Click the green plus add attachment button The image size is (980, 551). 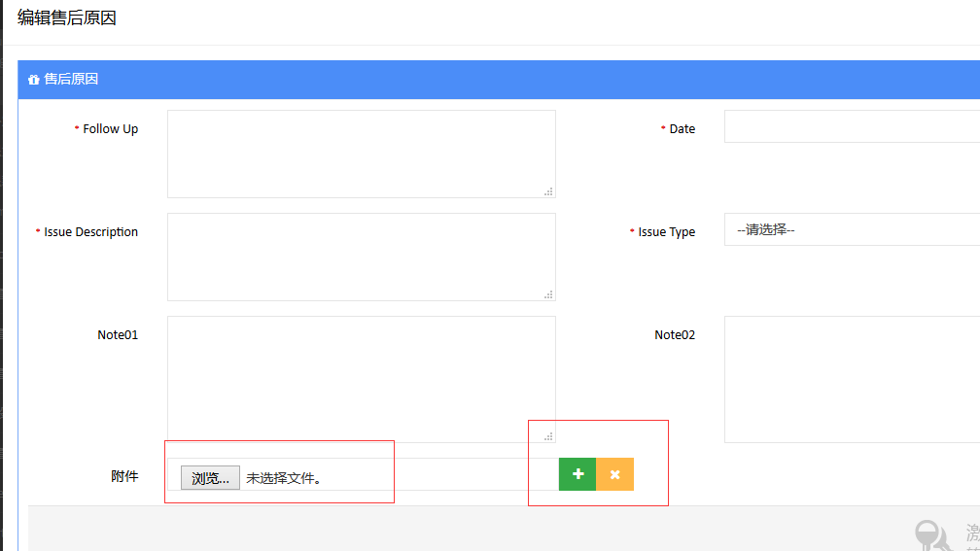click(x=577, y=474)
